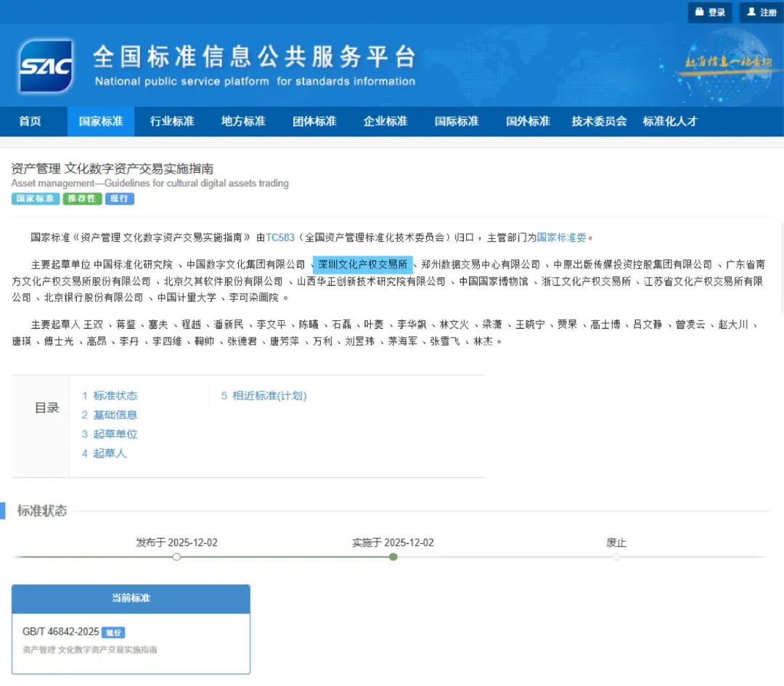Jump to 标准状态 in table of contents
The height and width of the screenshot is (686, 784).
click(x=115, y=396)
